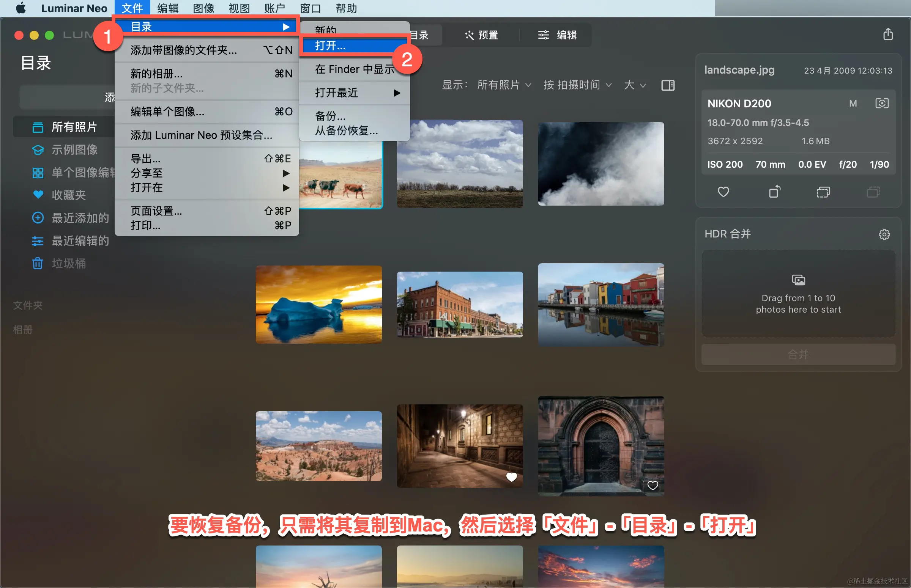Viewport: 911px width, 588px height.
Task: Toggle favorite heart on arched door photo
Action: pyautogui.click(x=653, y=485)
